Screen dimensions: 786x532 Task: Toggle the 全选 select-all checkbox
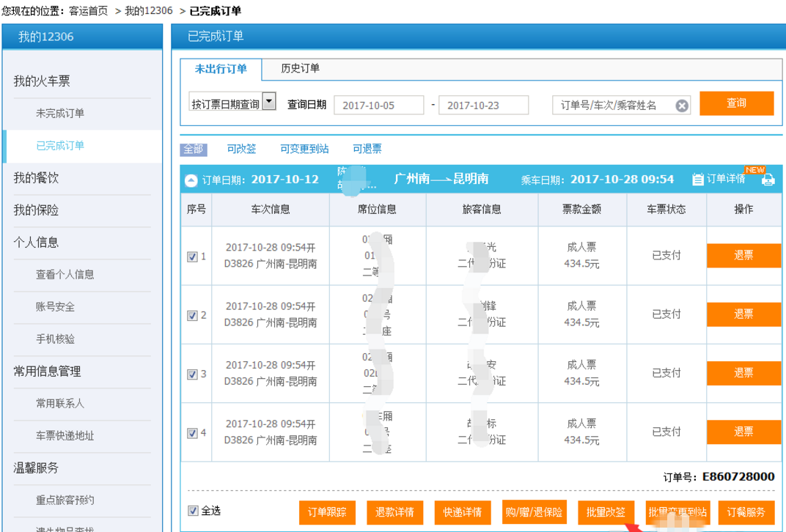[193, 511]
